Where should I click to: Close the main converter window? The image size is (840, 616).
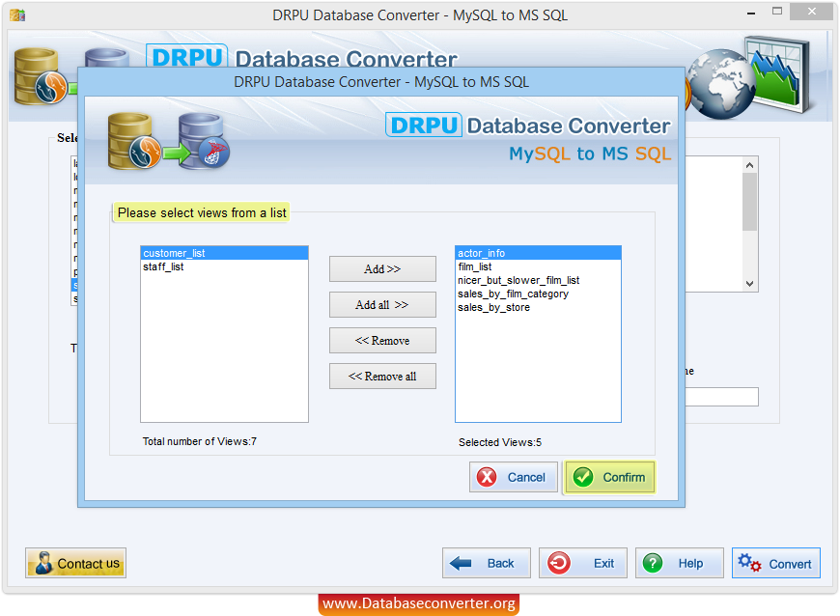pyautogui.click(x=812, y=12)
